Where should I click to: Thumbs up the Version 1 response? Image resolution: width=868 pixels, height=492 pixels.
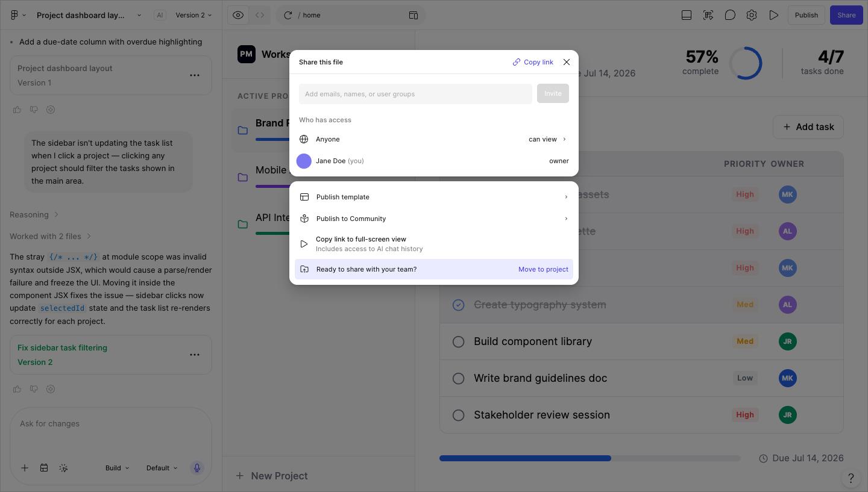17,110
